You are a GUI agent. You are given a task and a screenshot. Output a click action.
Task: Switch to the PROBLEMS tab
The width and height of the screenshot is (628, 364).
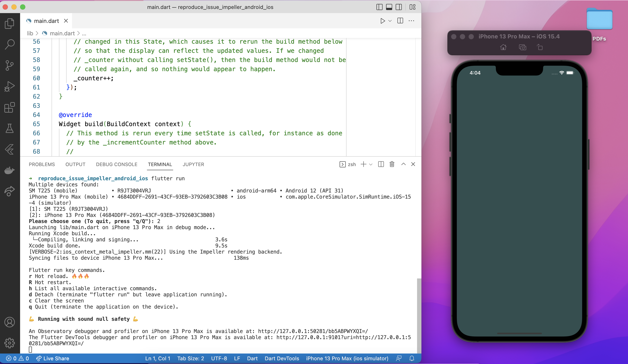click(42, 164)
